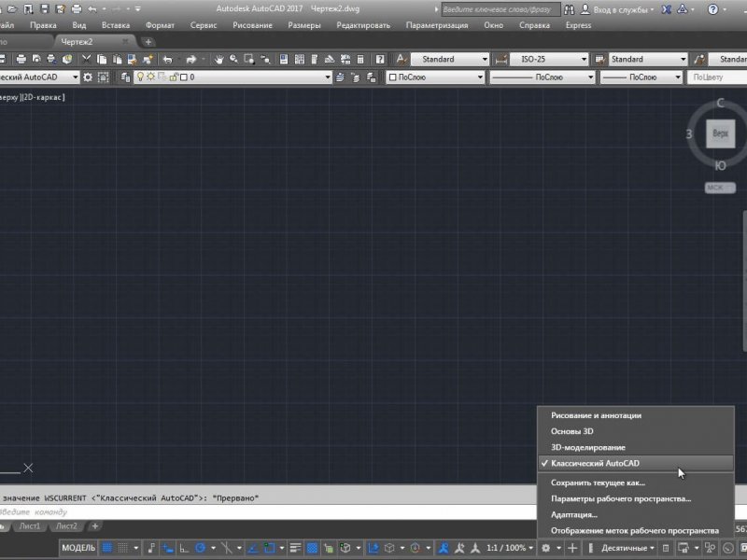This screenshot has height=560, width=747.
Task: Click the Dimension Style icon beside ISO-25
Action: tap(500, 59)
